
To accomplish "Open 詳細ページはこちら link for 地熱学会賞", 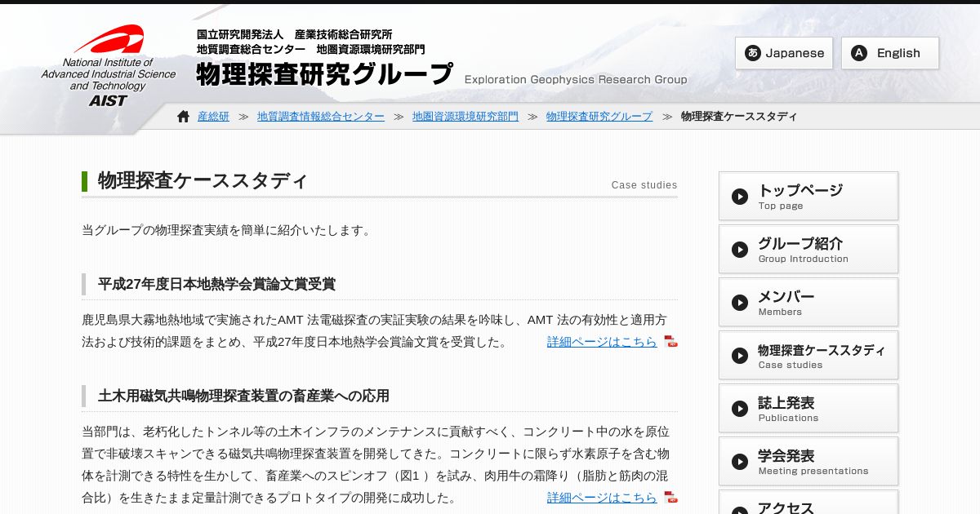I will [602, 342].
